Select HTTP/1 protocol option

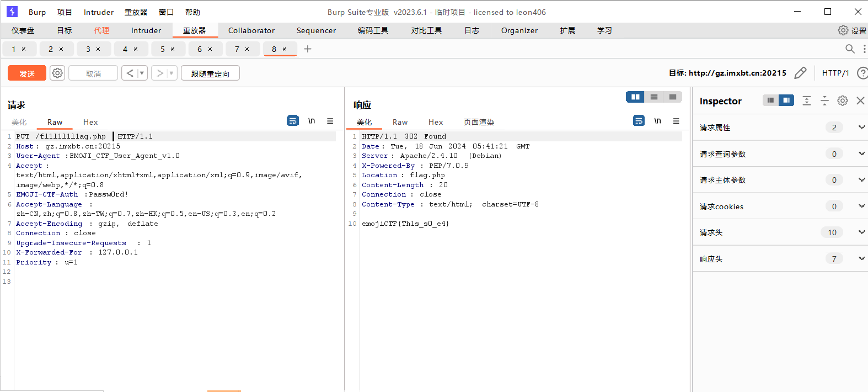tap(835, 73)
